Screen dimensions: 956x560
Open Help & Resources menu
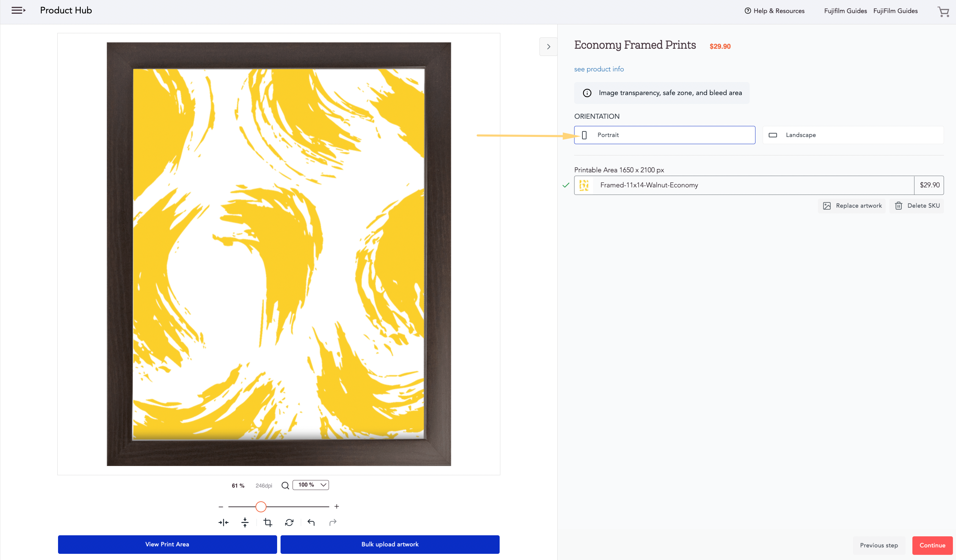774,11
